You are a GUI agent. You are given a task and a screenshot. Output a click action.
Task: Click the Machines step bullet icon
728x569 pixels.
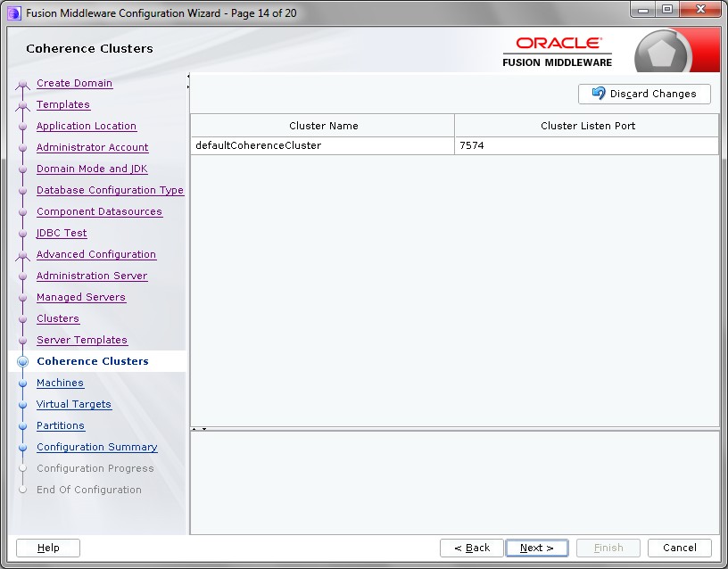23,383
